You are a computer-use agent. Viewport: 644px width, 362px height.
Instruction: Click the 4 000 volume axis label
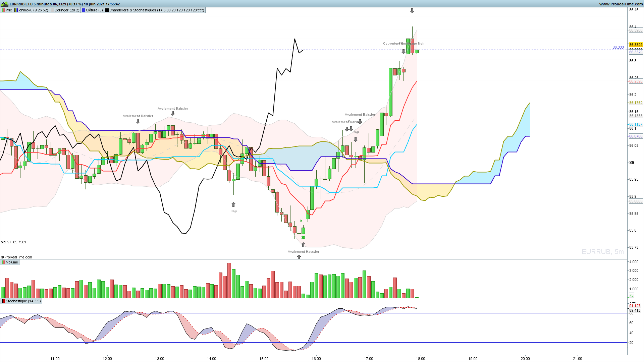pyautogui.click(x=634, y=262)
